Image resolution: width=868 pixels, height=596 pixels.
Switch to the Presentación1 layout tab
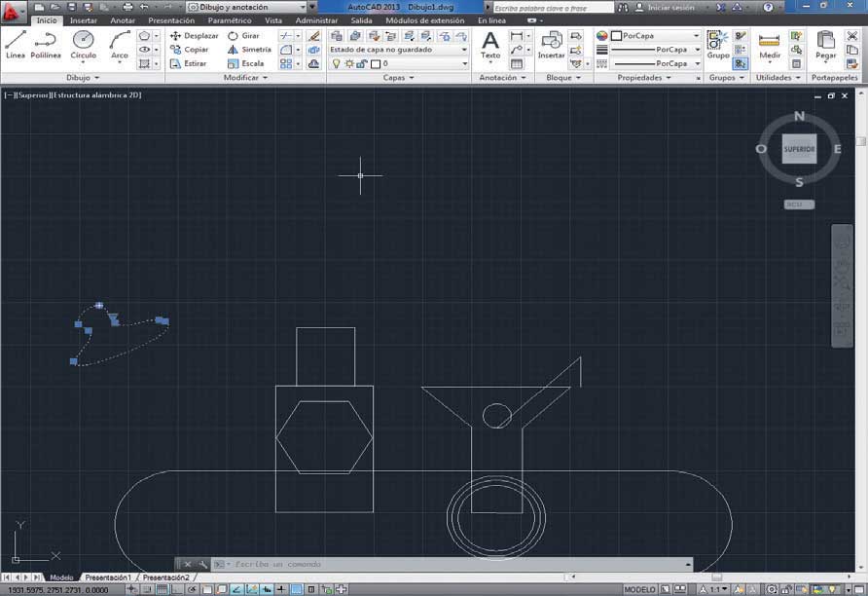tap(108, 577)
